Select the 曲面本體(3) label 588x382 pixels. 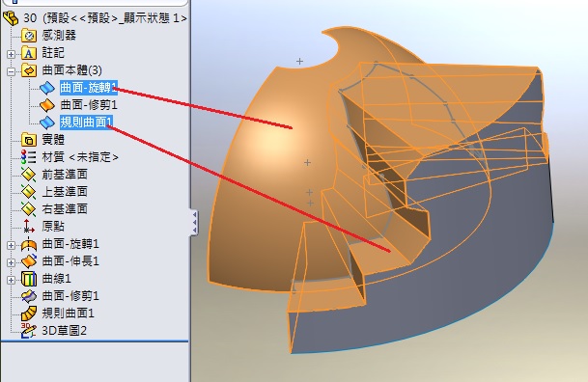pos(71,70)
